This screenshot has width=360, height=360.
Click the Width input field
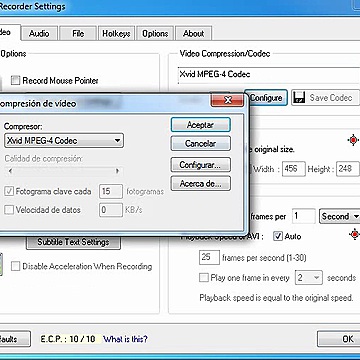[x=294, y=169]
